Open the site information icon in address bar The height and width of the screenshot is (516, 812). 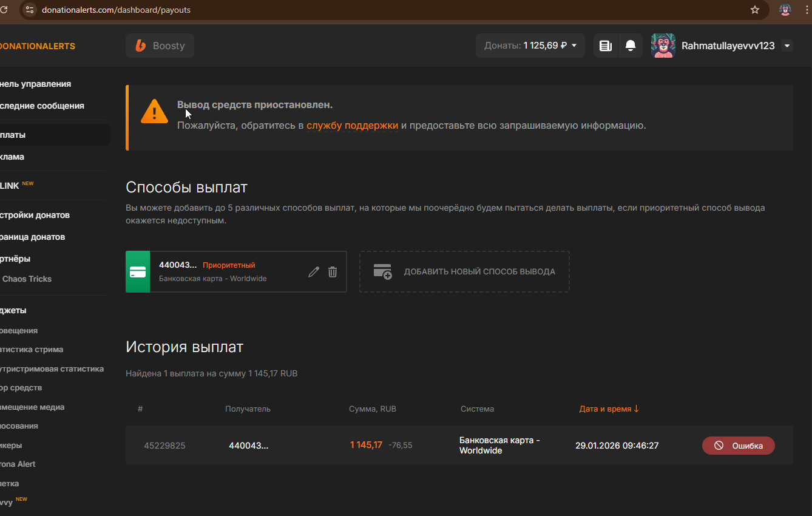pos(29,10)
